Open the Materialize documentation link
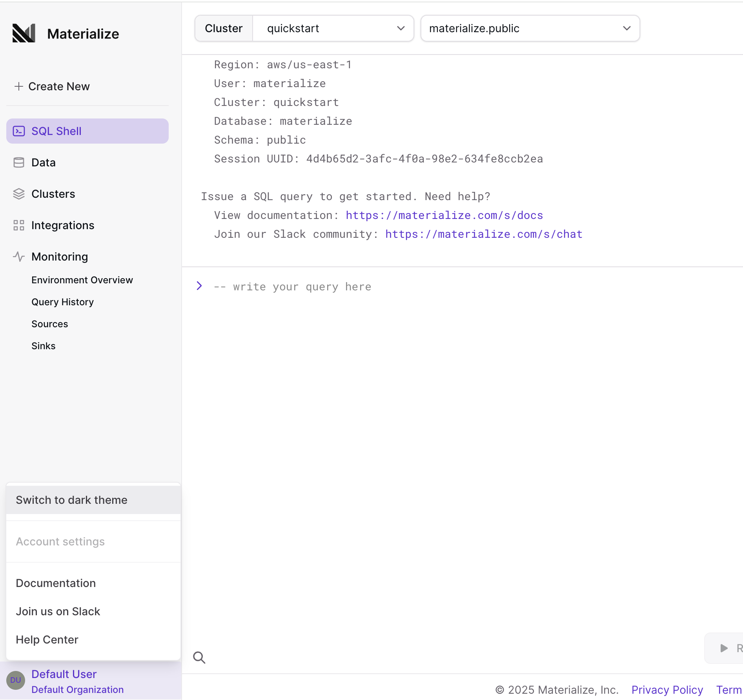Image resolution: width=743 pixels, height=700 pixels. click(444, 215)
